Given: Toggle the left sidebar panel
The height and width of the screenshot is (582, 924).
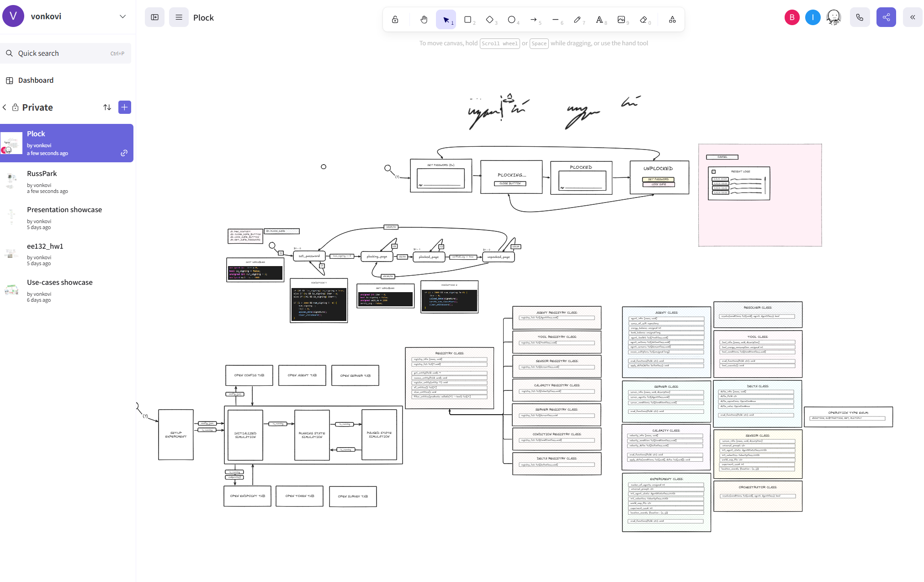Looking at the screenshot, I should pyautogui.click(x=155, y=17).
